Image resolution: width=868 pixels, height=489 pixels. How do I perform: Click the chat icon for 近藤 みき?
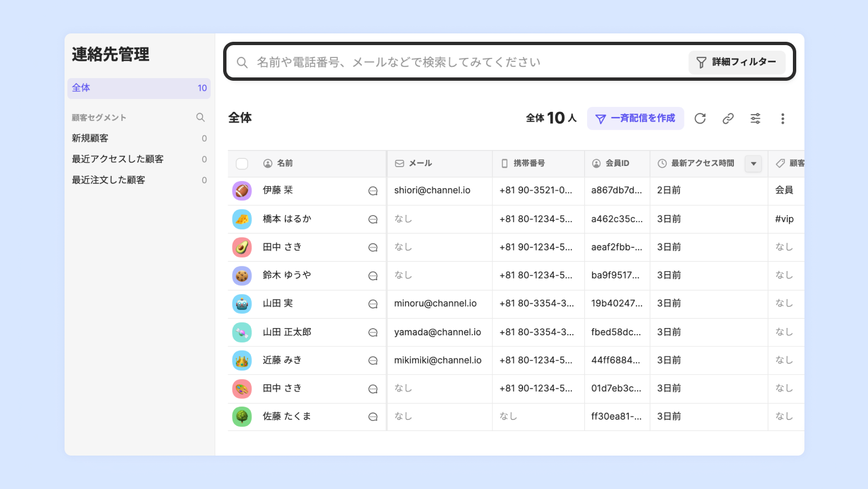tap(373, 361)
